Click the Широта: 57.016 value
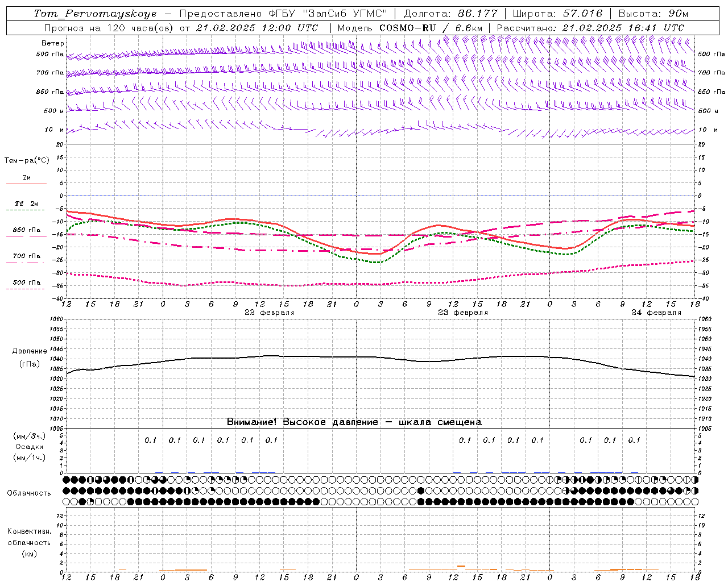The width and height of the screenshot is (728, 582). coord(557,14)
